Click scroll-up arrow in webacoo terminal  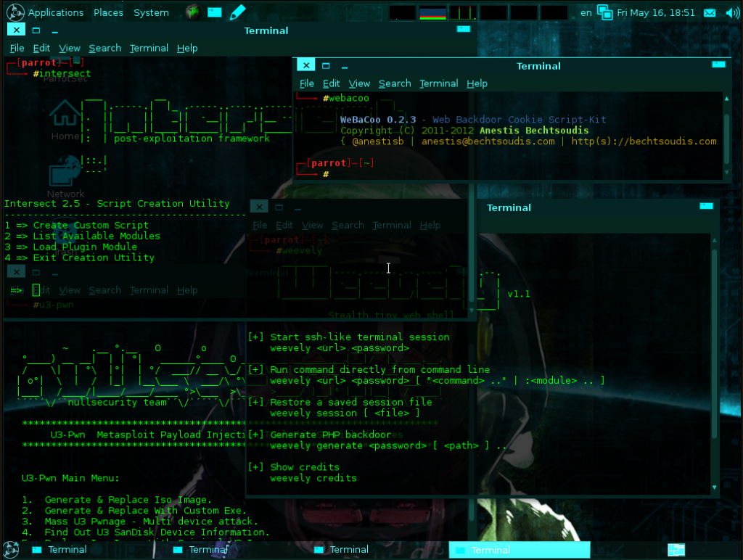(727, 99)
